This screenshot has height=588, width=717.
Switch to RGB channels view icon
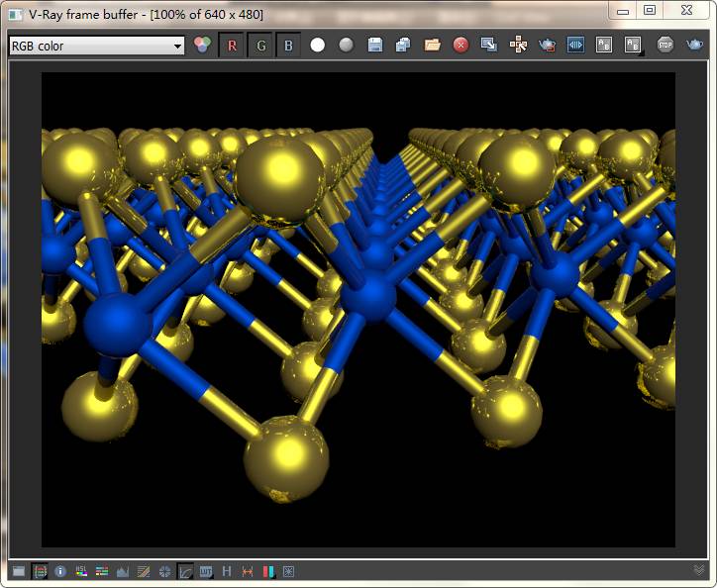(203, 46)
